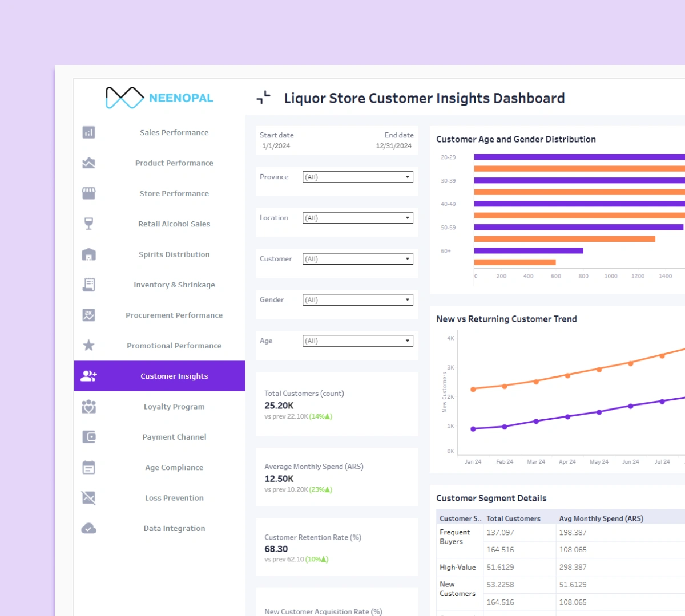
Task: Open the Gender dropdown filter
Action: pos(358,300)
